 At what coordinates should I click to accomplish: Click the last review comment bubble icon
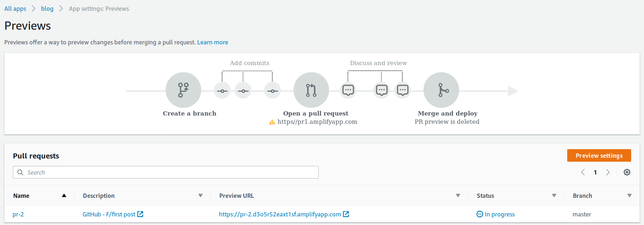(403, 90)
